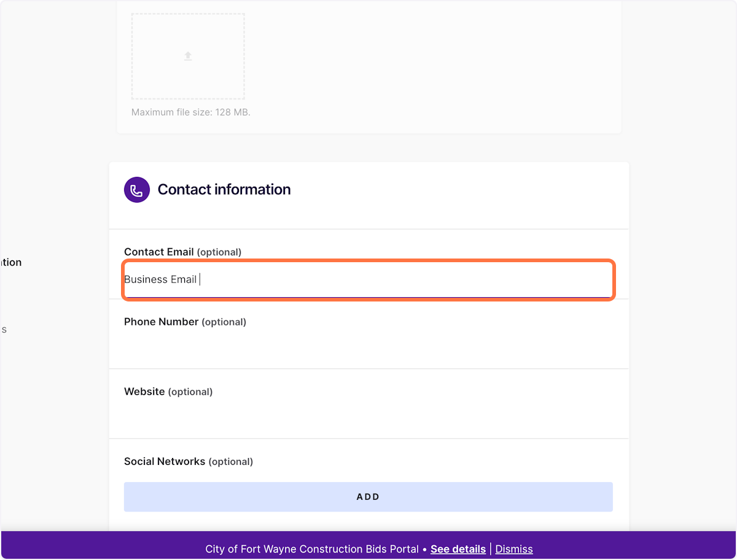Click the upload arrow icon in the dropzone
The image size is (737, 560).
(x=188, y=56)
